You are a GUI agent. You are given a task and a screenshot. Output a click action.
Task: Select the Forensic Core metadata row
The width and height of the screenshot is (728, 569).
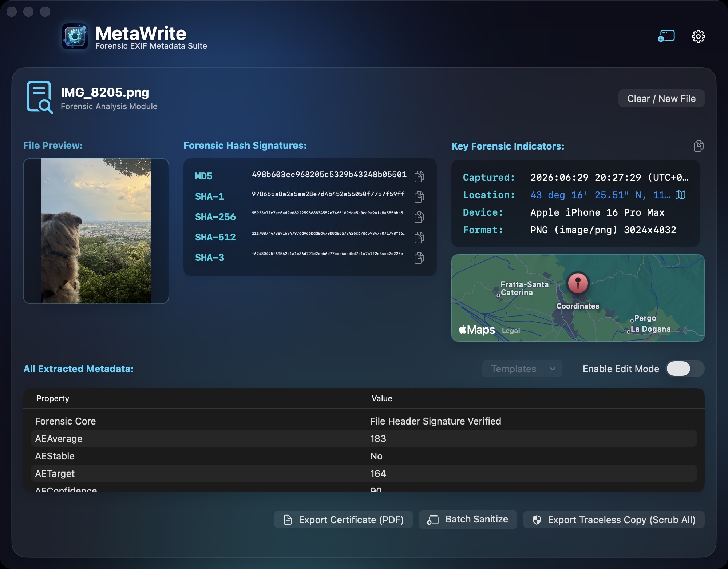(x=364, y=421)
